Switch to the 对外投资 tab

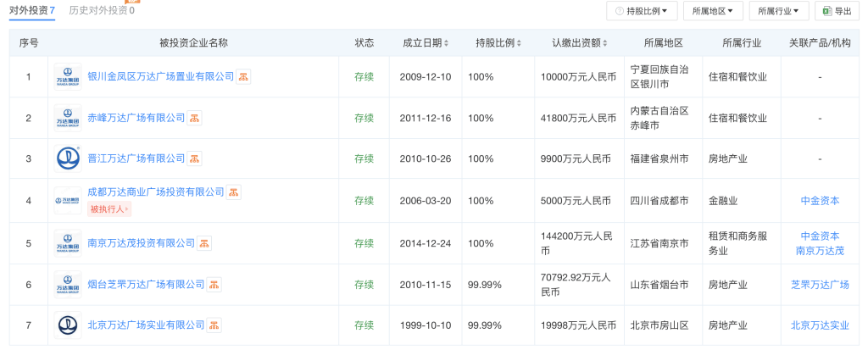pos(31,11)
